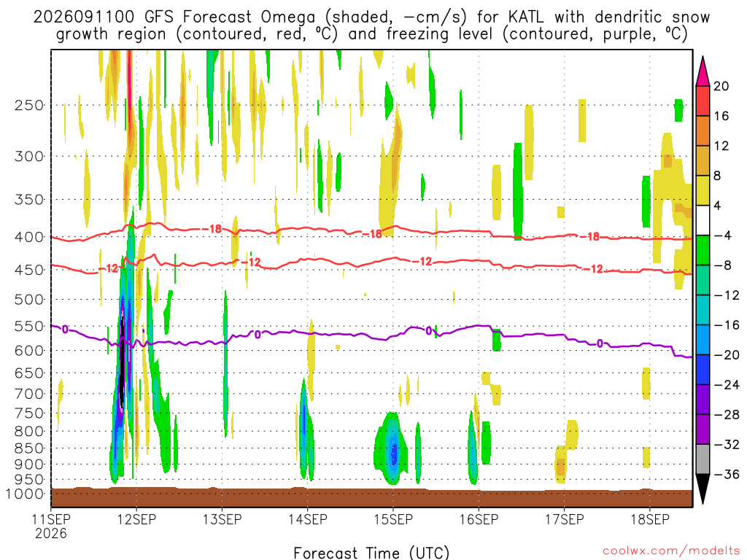Screen dimensions: 747x560
Task: Click the 16SEP time axis label
Action: point(479,519)
